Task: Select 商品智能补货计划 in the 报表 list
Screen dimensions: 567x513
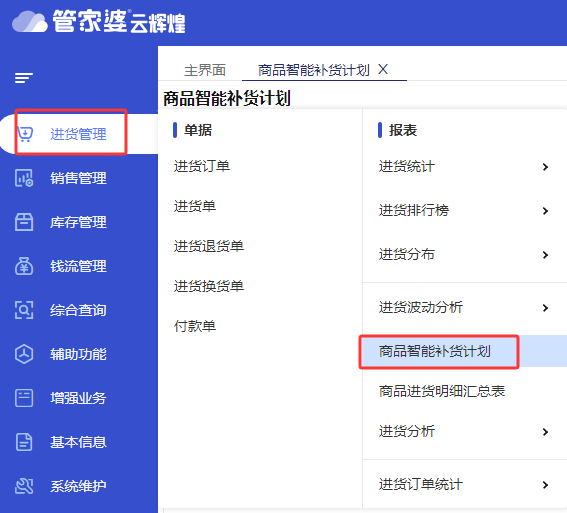Action: [435, 351]
